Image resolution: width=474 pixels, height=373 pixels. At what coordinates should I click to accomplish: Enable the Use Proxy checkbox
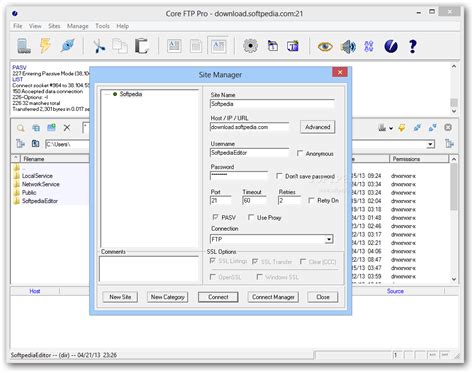click(251, 217)
